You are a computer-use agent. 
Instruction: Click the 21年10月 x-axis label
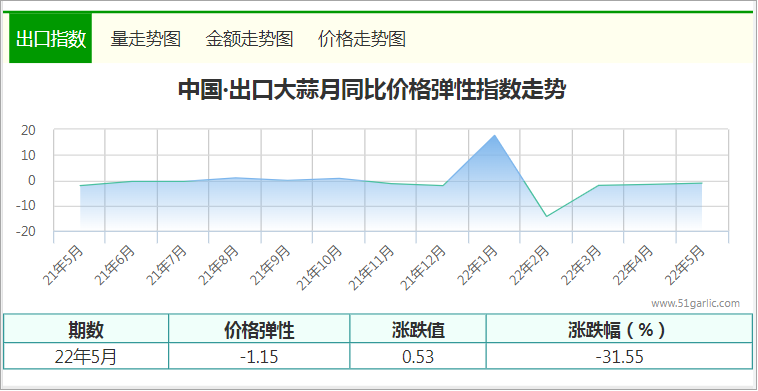320,268
